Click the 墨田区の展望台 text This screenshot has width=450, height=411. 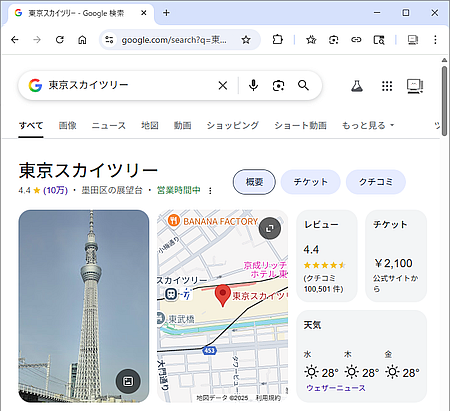tap(112, 190)
